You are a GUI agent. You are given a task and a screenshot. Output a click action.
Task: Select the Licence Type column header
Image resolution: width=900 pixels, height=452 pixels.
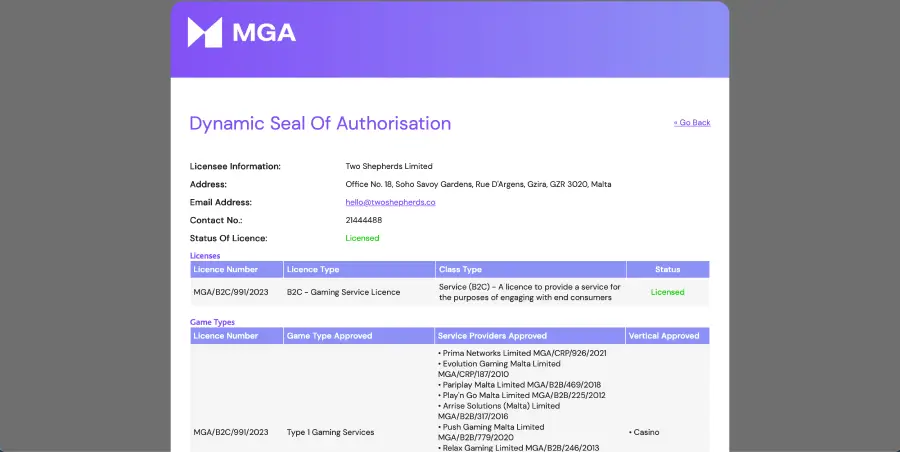pos(359,269)
